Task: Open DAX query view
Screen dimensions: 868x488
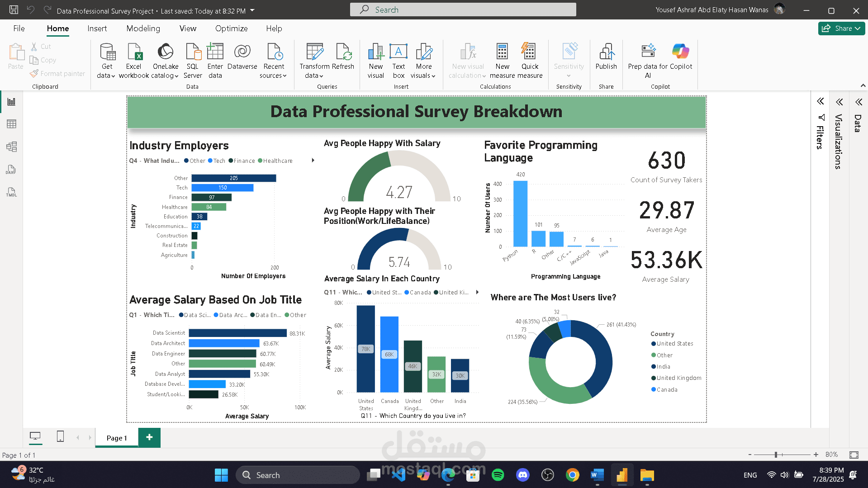Action: click(11, 170)
